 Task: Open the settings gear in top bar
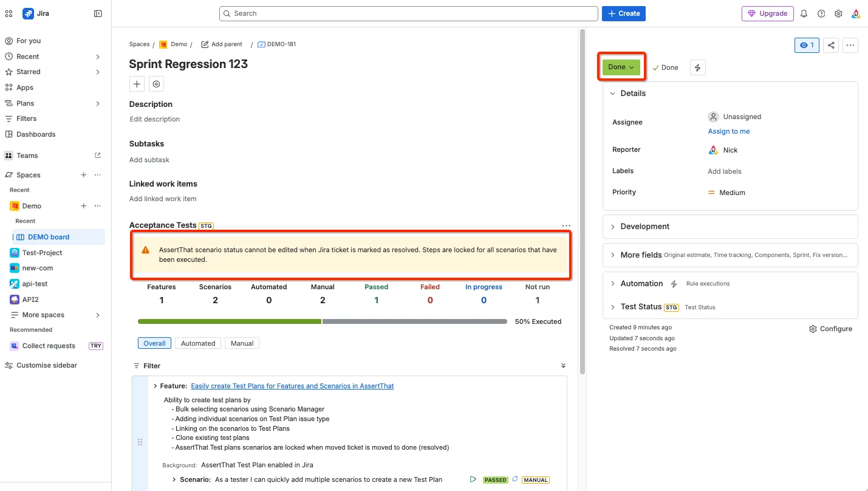(838, 13)
